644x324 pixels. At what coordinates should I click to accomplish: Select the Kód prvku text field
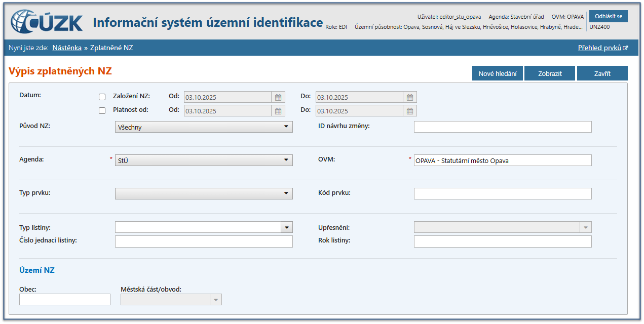tap(502, 193)
